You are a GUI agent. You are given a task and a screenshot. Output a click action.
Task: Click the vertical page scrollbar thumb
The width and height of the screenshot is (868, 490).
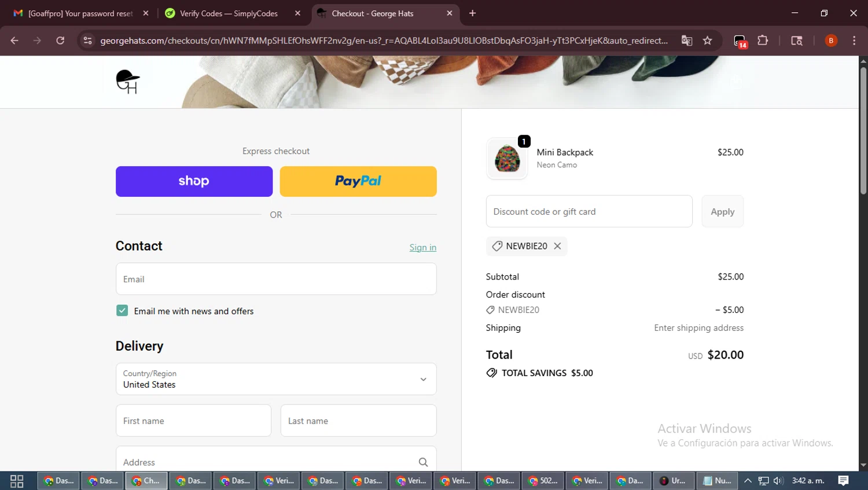point(863,130)
